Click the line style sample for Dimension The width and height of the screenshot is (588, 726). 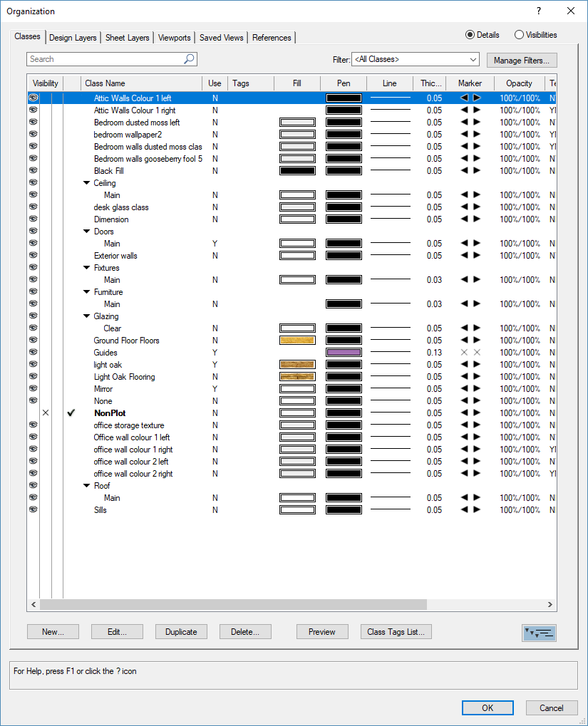(390, 219)
